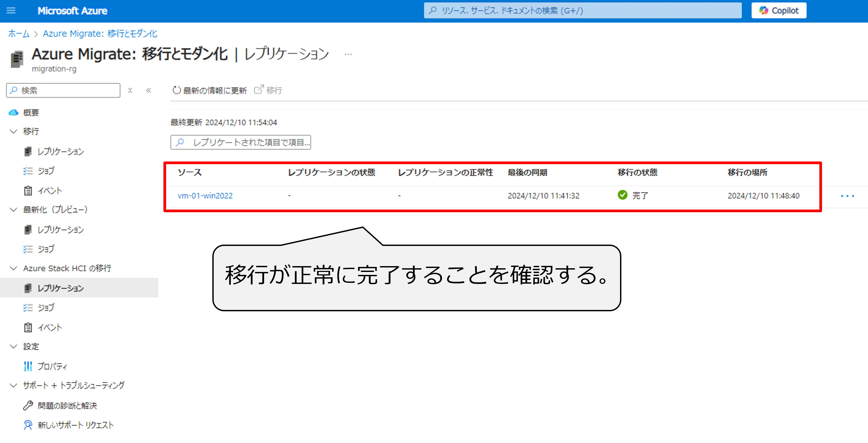Click the refresh (最新の情報に更新) icon
Screen dimensions: 868x443
pos(176,90)
